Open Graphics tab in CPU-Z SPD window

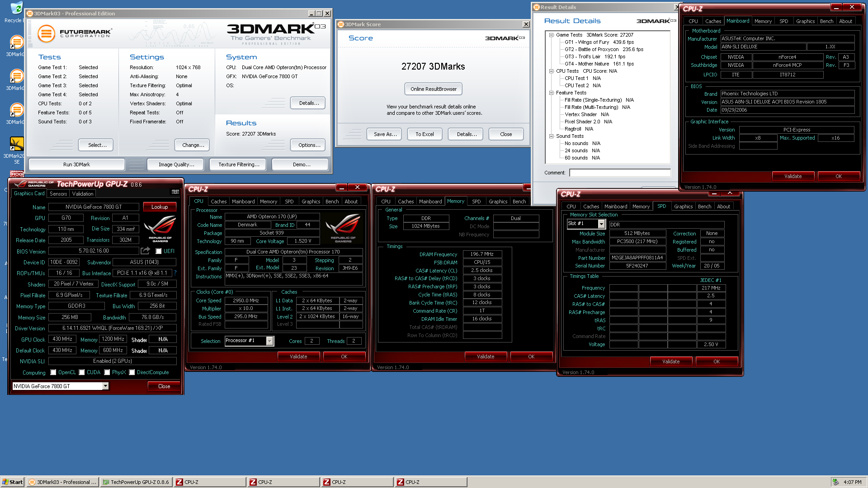684,206
